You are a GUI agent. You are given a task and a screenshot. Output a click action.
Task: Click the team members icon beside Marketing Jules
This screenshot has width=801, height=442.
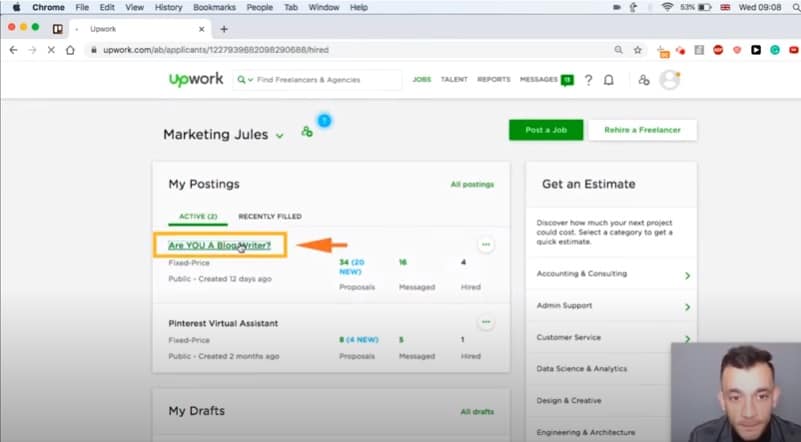pyautogui.click(x=307, y=132)
